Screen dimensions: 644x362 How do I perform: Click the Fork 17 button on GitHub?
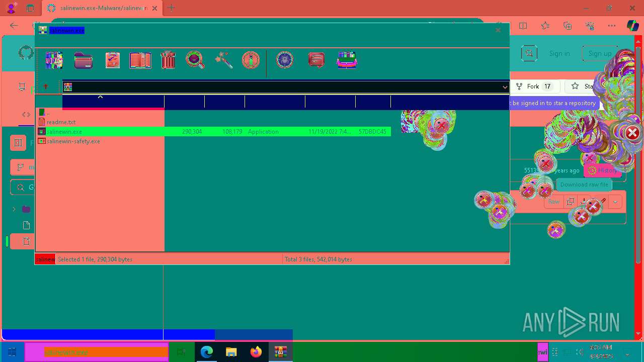[x=535, y=86]
